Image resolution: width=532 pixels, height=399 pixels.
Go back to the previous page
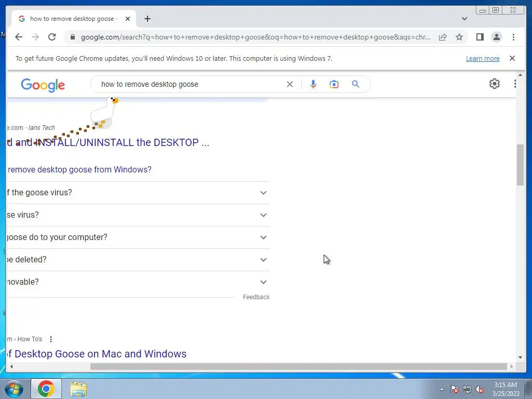coord(19,37)
